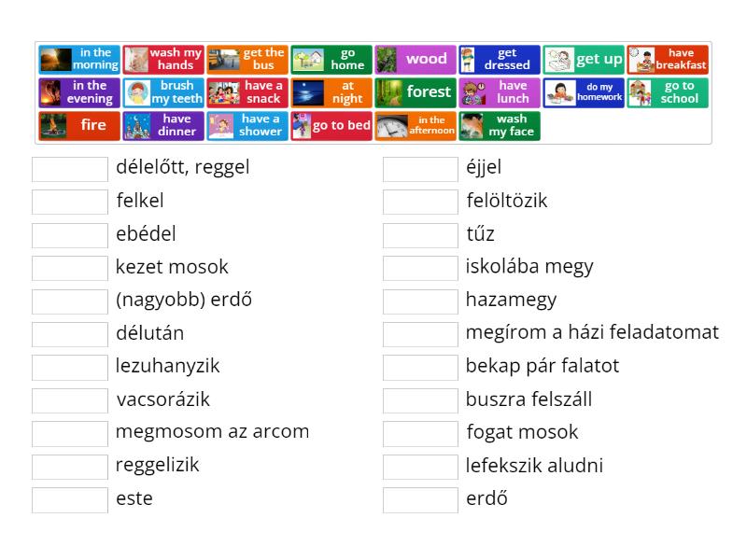Select the 'do my homework' tile

pos(584,92)
